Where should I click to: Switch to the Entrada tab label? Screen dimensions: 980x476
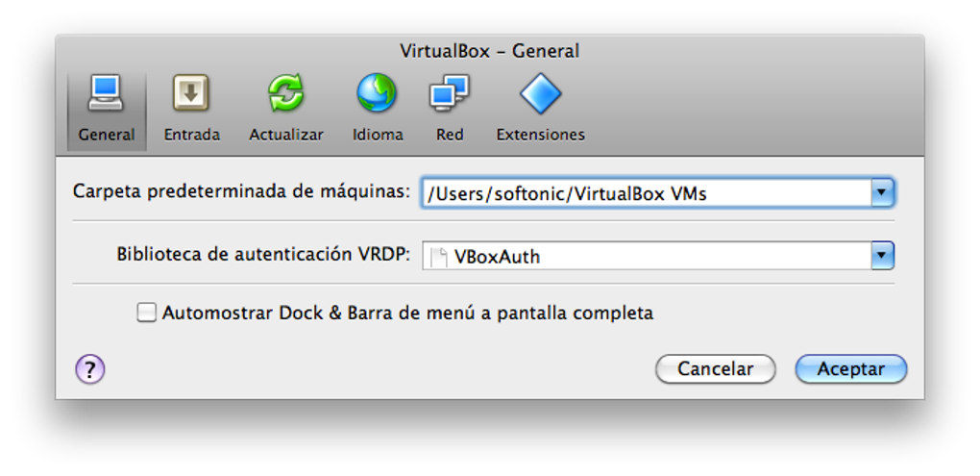[191, 135]
